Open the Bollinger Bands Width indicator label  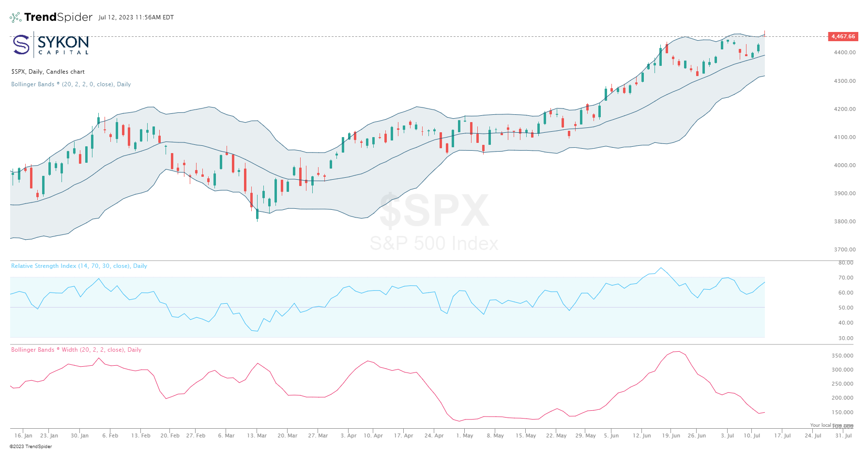coord(76,350)
